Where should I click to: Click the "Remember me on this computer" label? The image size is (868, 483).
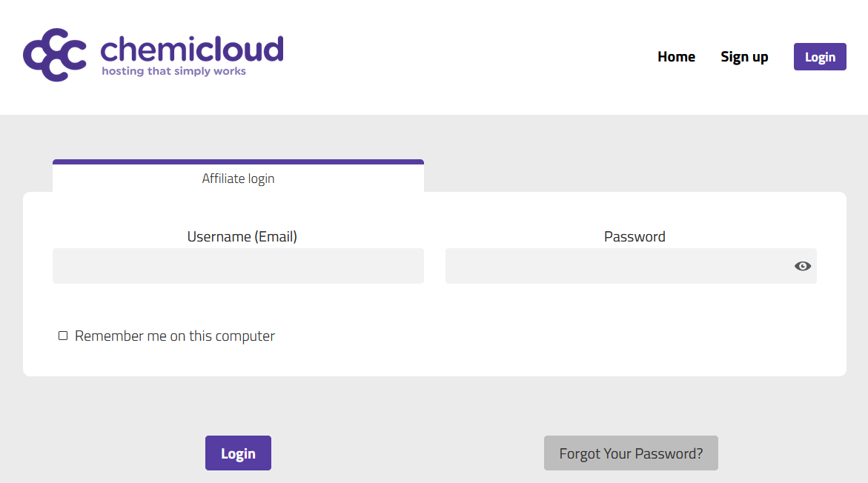[175, 336]
